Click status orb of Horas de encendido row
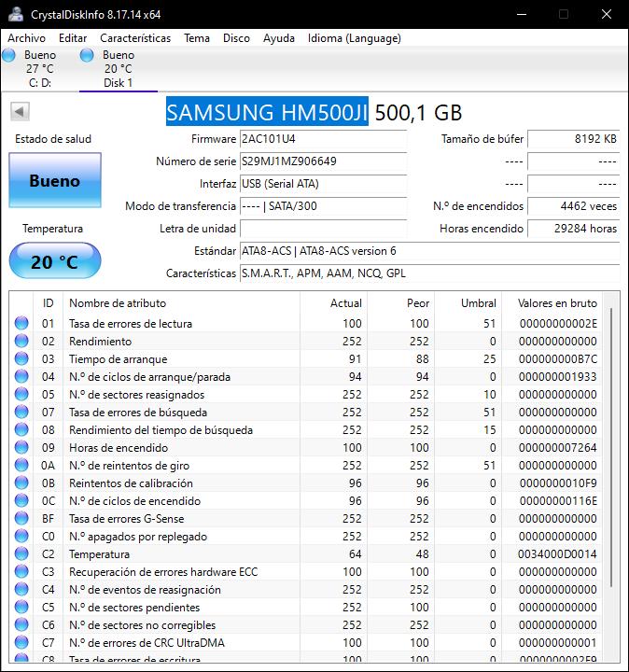The width and height of the screenshot is (629, 672). (x=21, y=447)
